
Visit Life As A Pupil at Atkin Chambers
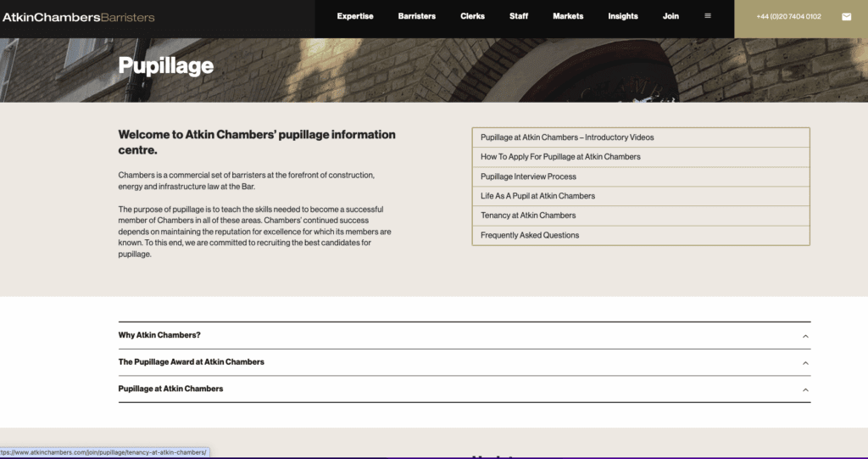tap(537, 196)
